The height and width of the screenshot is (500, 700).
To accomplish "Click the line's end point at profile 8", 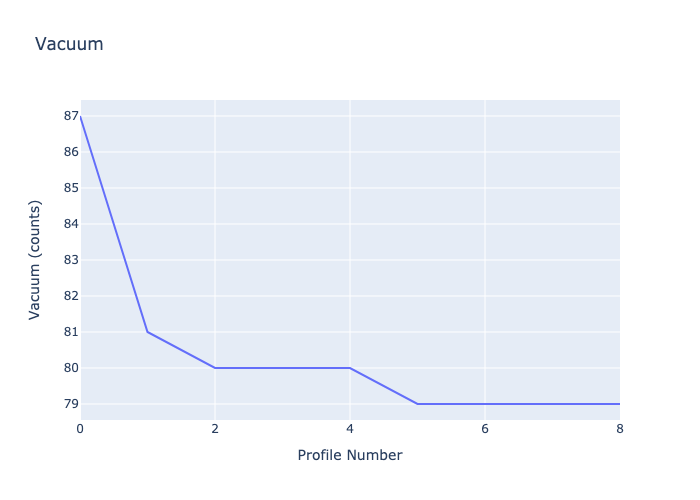I will (619, 404).
